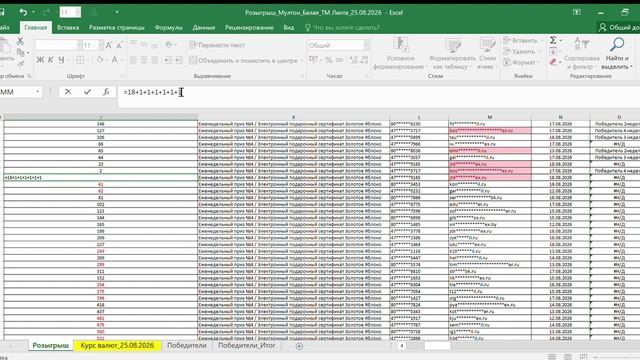This screenshot has width=640, height=360.
Task: Click the Decrease Decimal icon
Action: 364,60
